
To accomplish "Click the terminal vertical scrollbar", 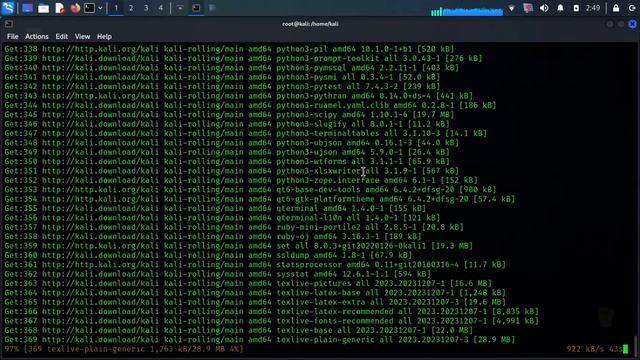I will [x=635, y=345].
